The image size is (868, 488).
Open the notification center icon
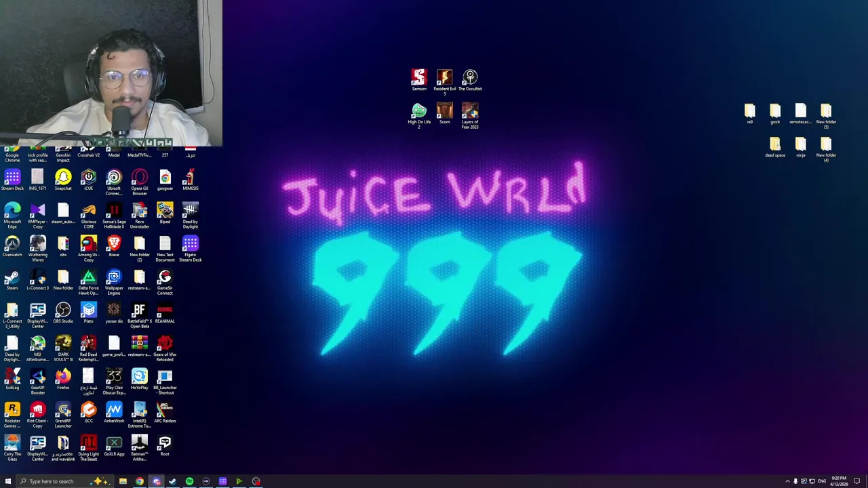pyautogui.click(x=857, y=481)
